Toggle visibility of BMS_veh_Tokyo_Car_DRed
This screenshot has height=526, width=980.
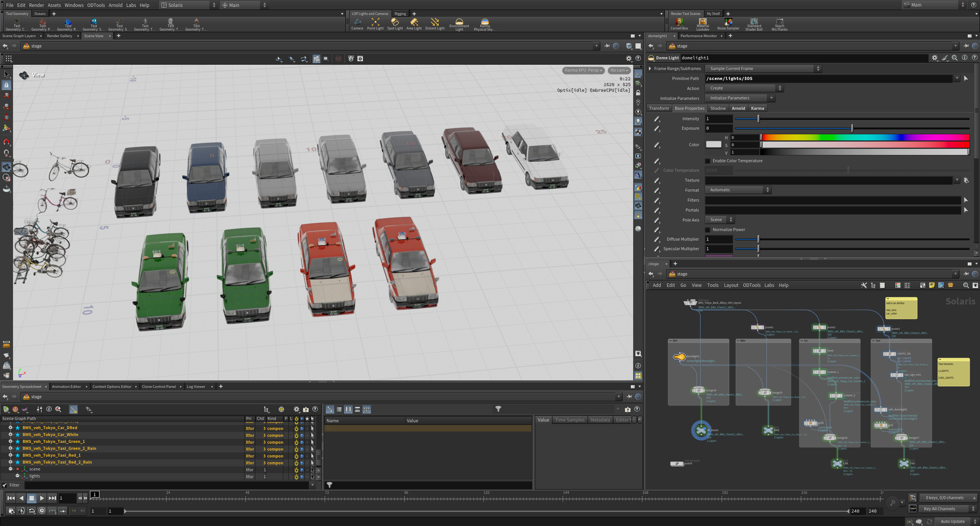pyautogui.click(x=301, y=428)
